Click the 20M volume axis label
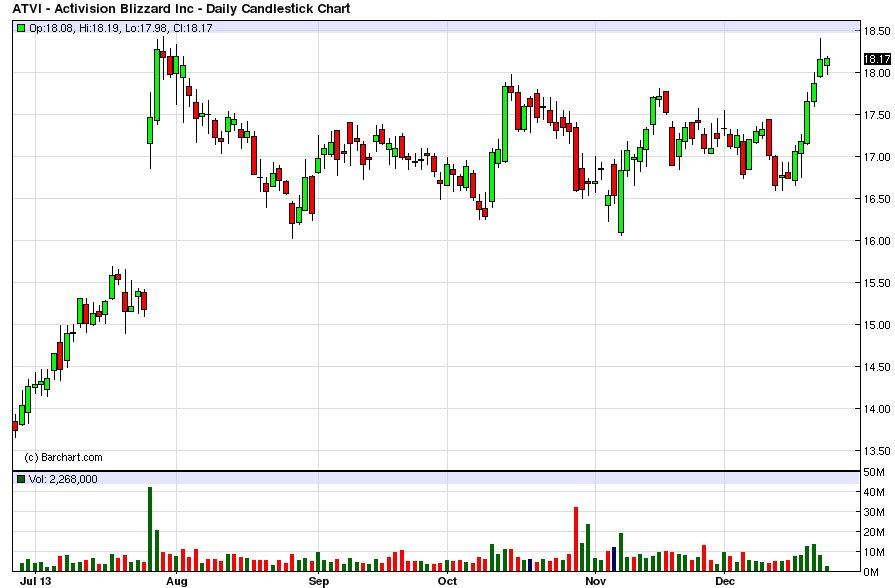The width and height of the screenshot is (895, 588). pos(874,532)
